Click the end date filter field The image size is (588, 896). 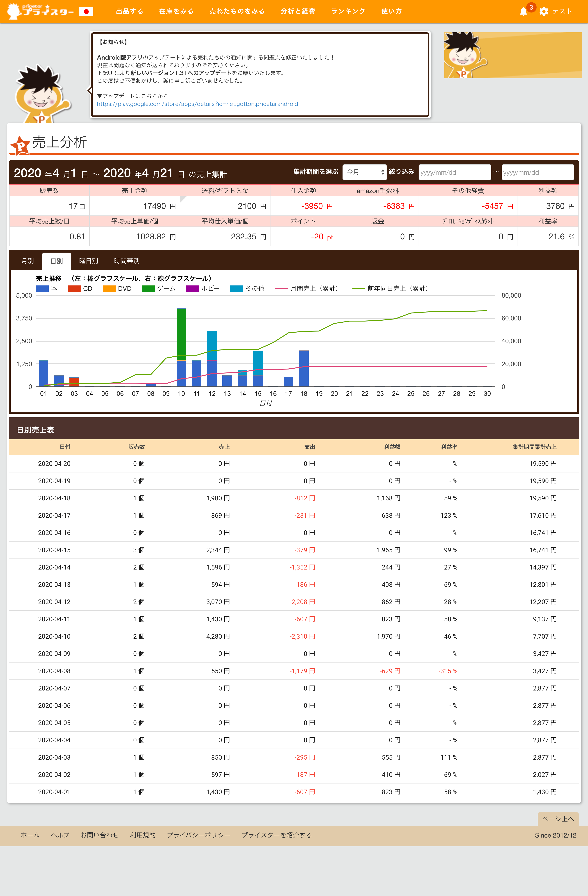tap(538, 172)
